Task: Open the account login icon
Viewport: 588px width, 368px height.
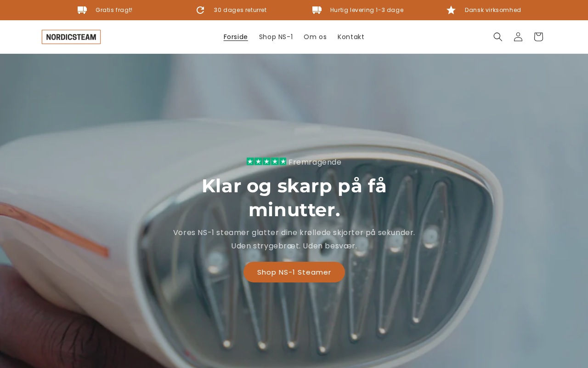Action: 518,37
